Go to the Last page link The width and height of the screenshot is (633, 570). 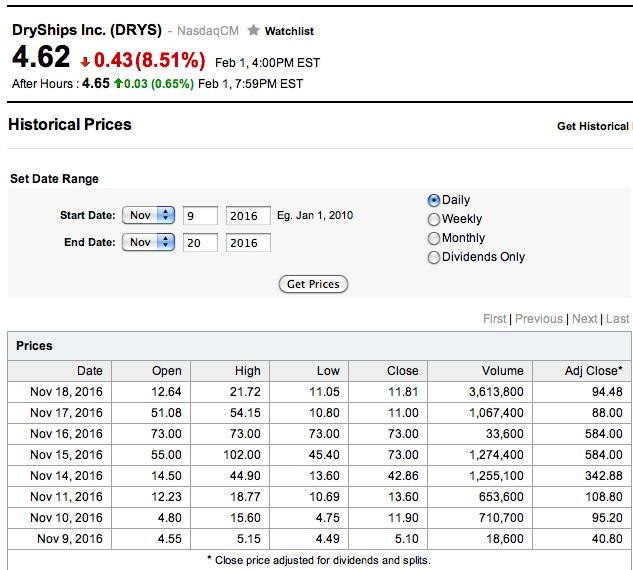click(x=618, y=319)
